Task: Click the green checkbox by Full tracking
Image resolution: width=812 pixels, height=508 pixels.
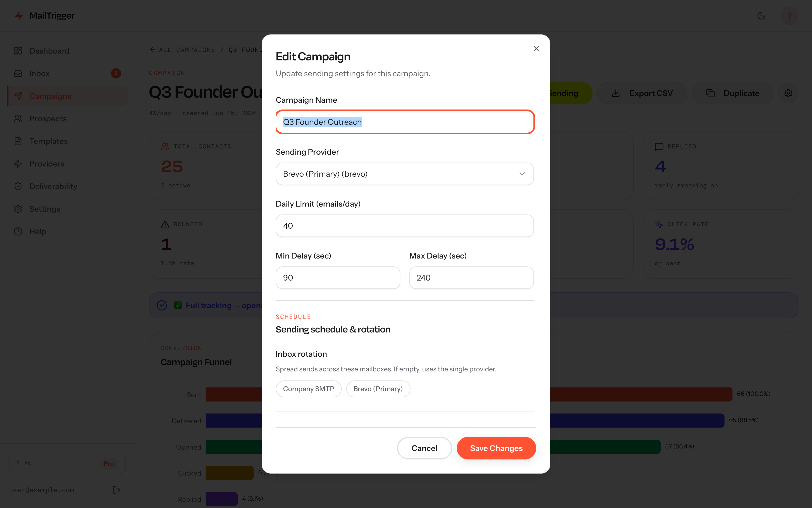Action: [x=178, y=305]
